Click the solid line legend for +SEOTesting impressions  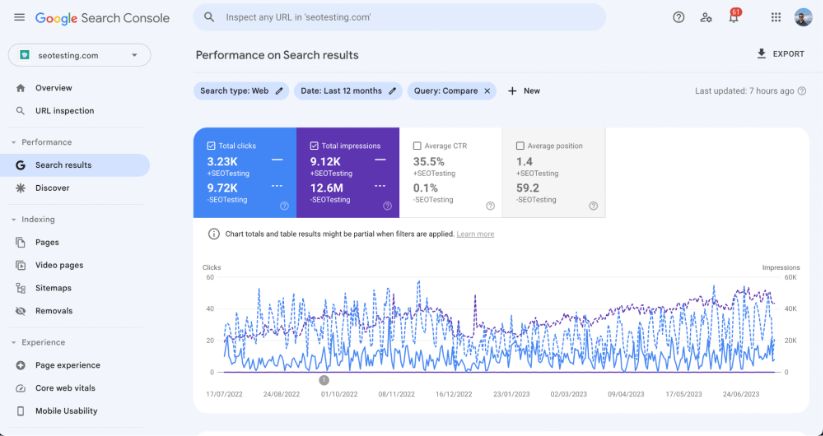(380, 159)
